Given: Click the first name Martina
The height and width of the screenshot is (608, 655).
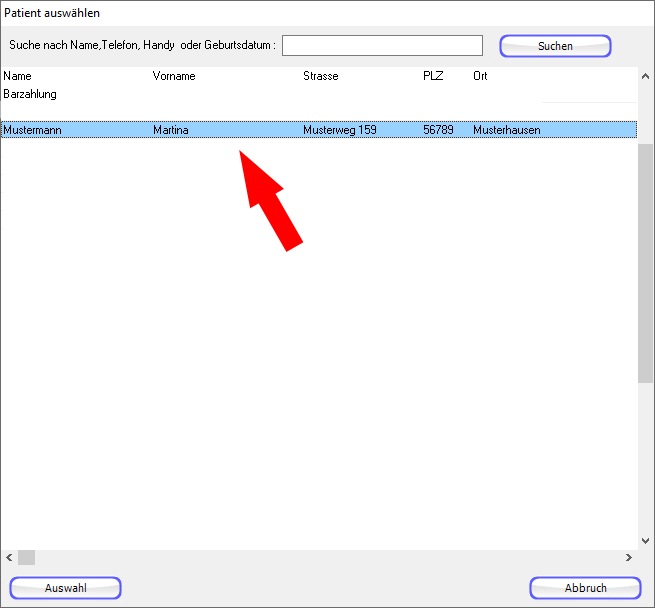Looking at the screenshot, I should (171, 130).
